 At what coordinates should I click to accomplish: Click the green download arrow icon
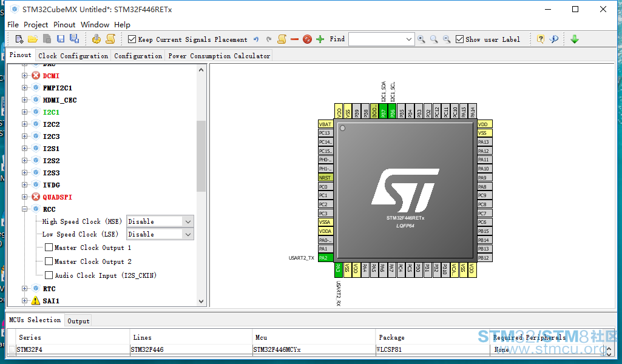[x=575, y=39]
